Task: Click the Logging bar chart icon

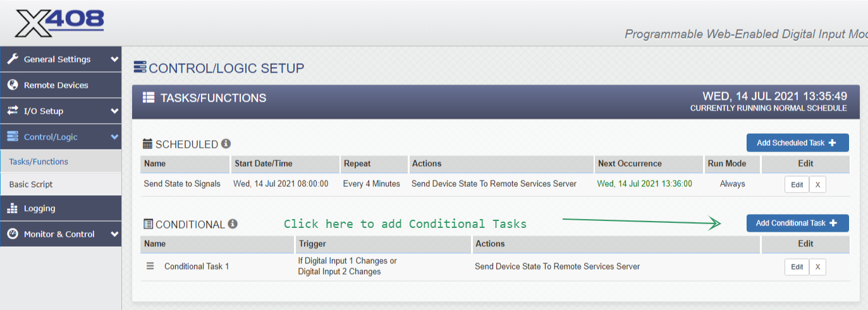Action: (x=13, y=208)
